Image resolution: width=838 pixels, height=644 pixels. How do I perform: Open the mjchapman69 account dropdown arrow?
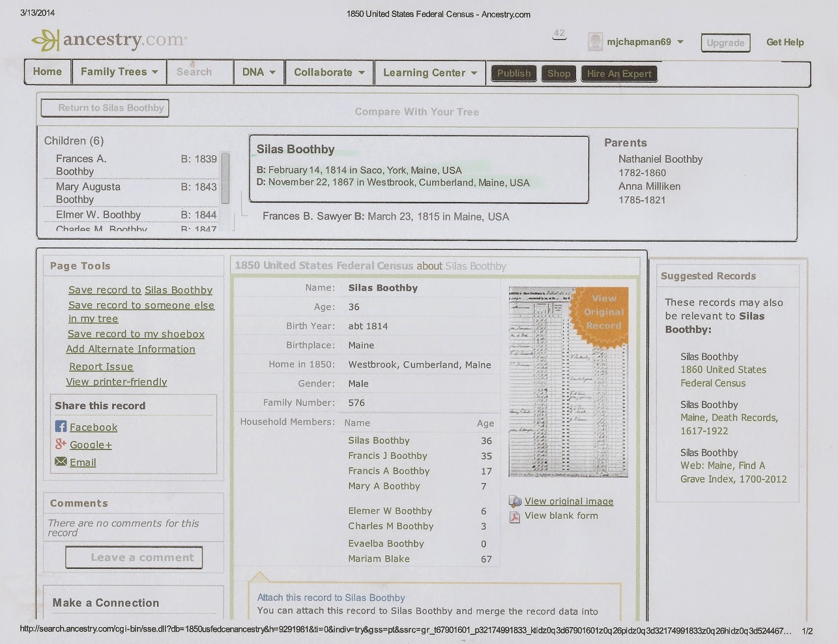(x=680, y=42)
